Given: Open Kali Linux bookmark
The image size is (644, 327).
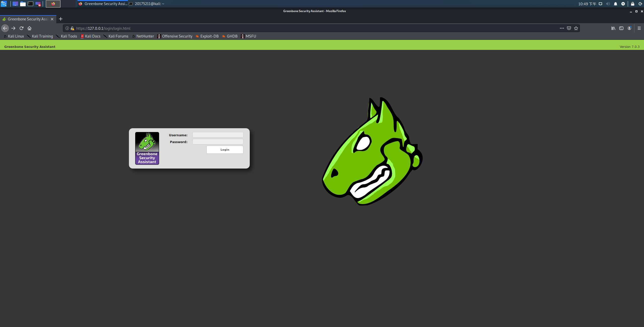Looking at the screenshot, I should [14, 36].
